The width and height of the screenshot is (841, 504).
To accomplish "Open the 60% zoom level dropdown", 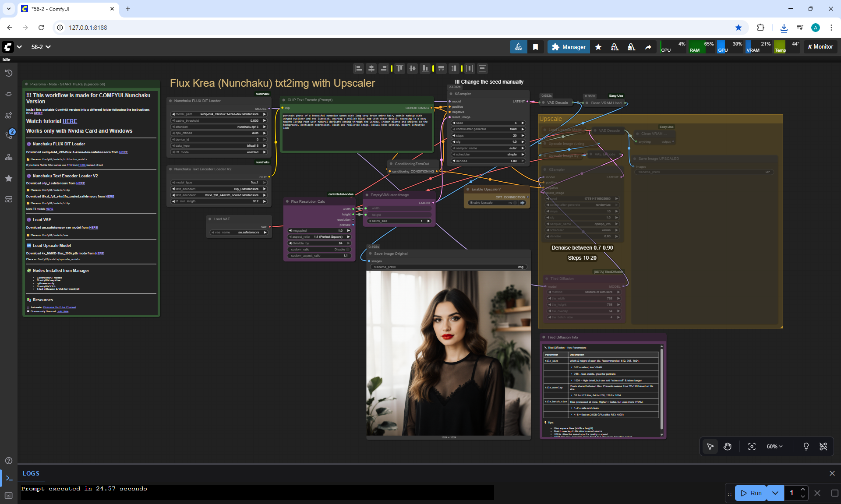I will tap(774, 447).
